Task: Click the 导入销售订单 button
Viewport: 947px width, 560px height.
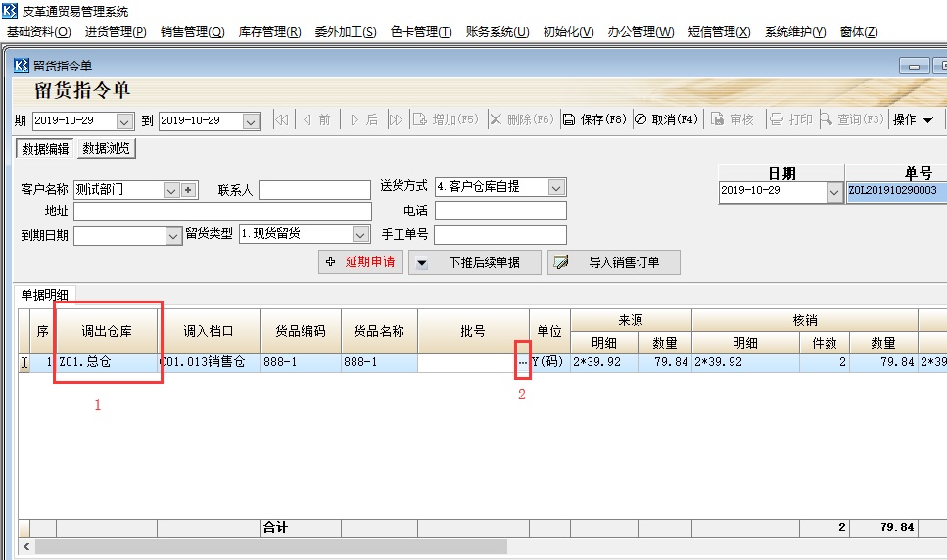Action: (x=614, y=262)
